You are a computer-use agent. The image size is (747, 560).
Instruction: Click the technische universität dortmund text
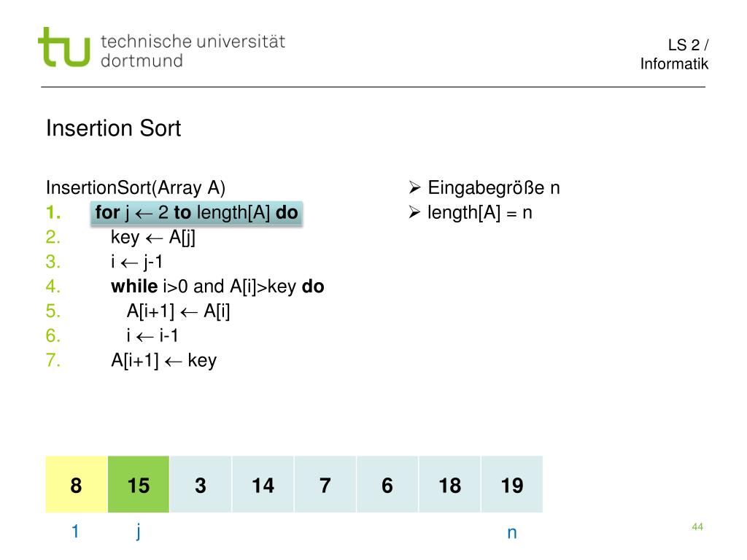(193, 51)
